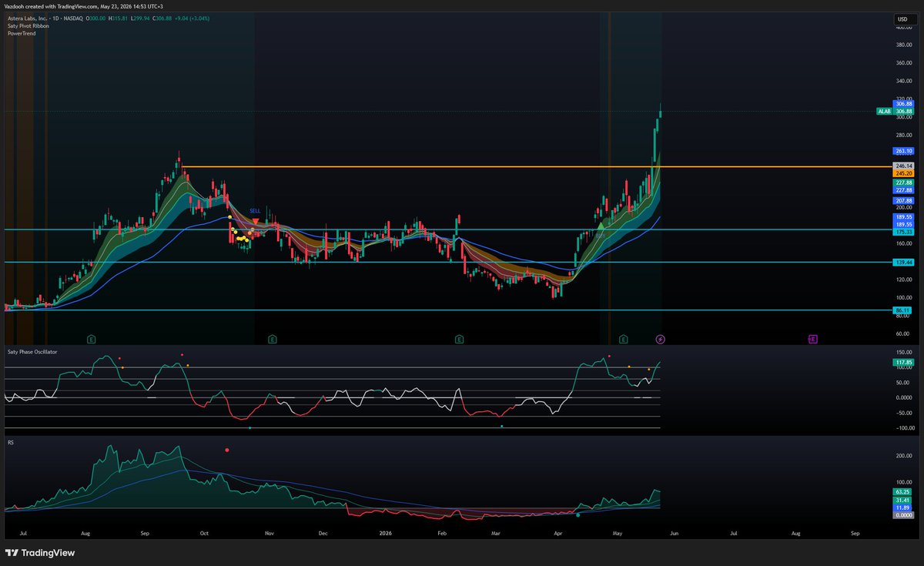Click the -50.00 oscillator scale tick
924x566 pixels.
pyautogui.click(x=903, y=413)
